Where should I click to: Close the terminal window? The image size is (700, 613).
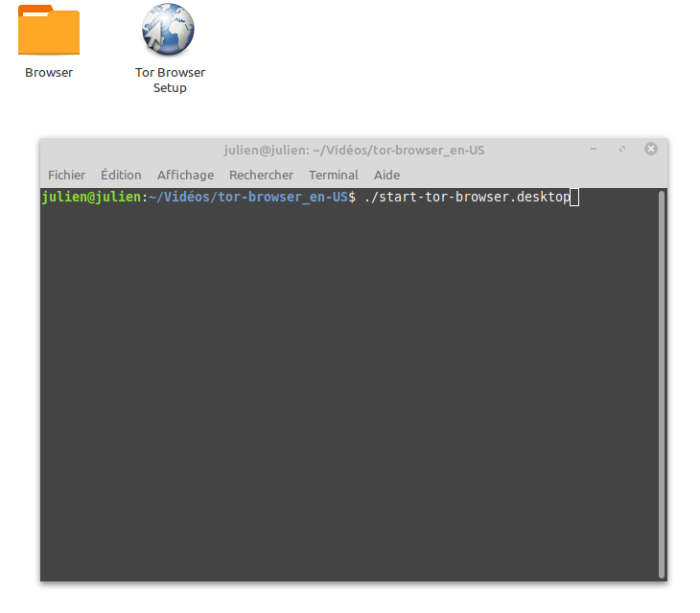click(x=651, y=149)
